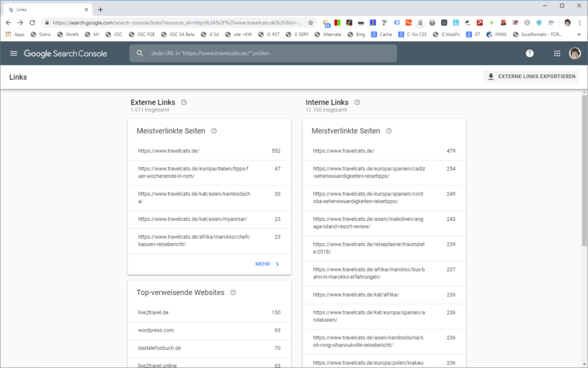Click the help icon beside Interne Links
588x368 pixels.
point(357,102)
